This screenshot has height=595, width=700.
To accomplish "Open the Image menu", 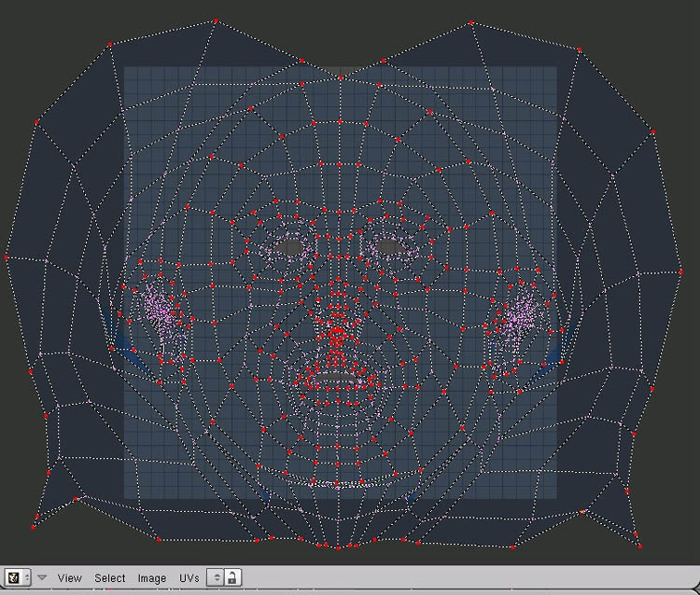I will tap(152, 578).
